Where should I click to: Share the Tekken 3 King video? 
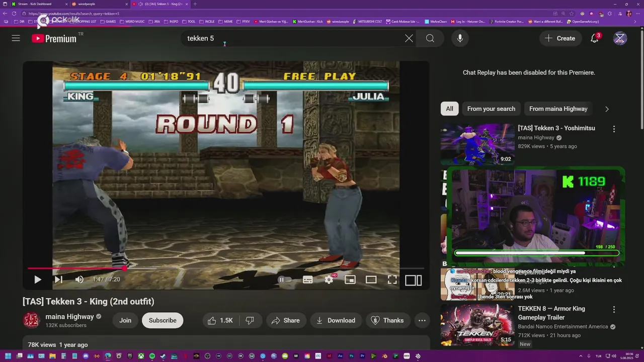tap(285, 320)
